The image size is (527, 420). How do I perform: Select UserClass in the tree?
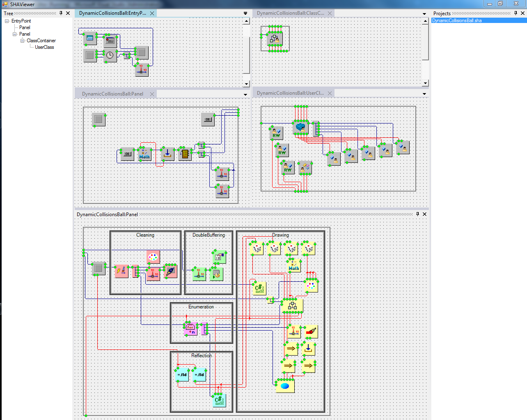pos(44,47)
